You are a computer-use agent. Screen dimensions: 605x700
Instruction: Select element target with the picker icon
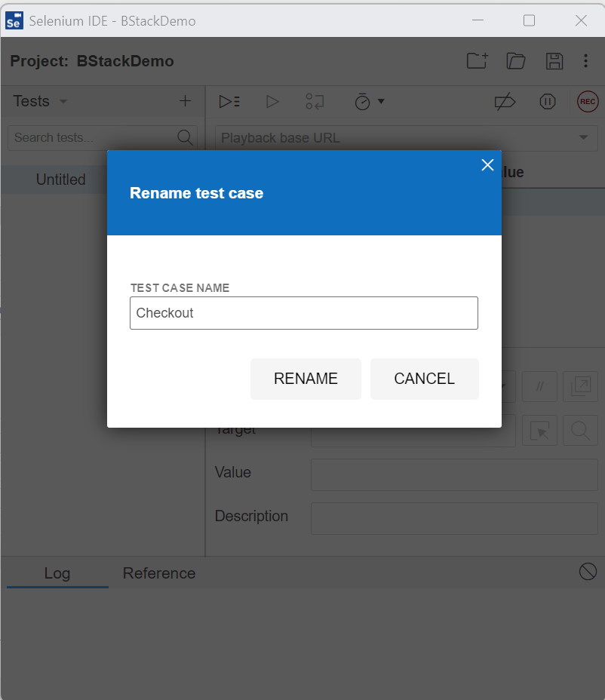(x=539, y=430)
